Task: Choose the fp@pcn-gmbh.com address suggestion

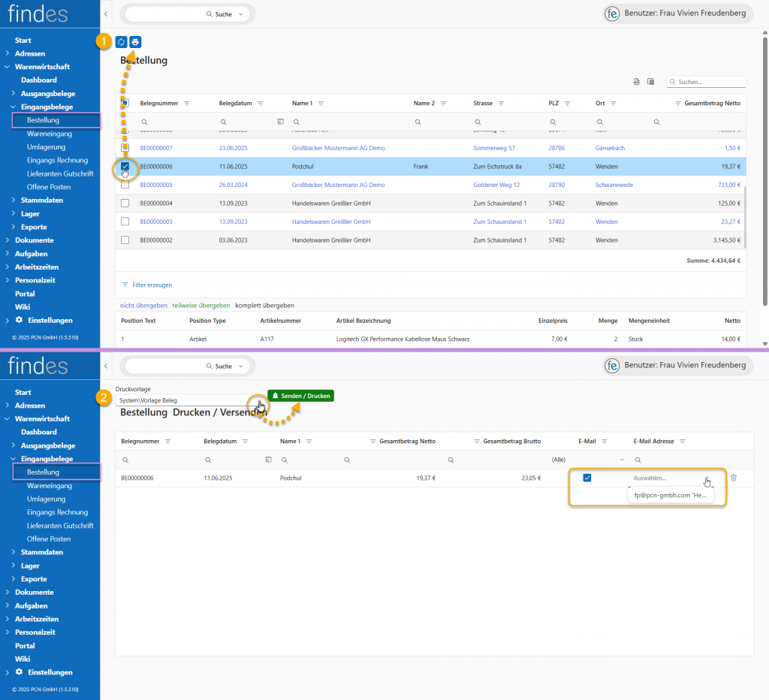Action: (670, 496)
